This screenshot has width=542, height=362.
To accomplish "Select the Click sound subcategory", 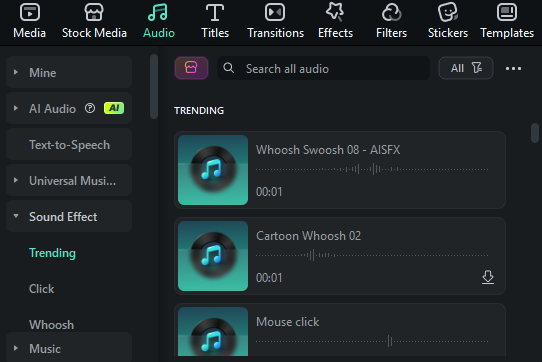I will click(x=41, y=289).
